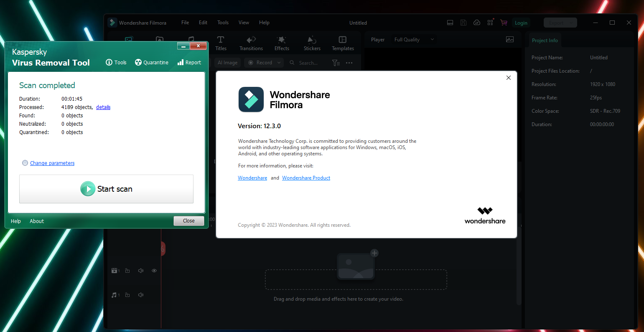Open Kaspersky Quarantine

click(x=152, y=62)
